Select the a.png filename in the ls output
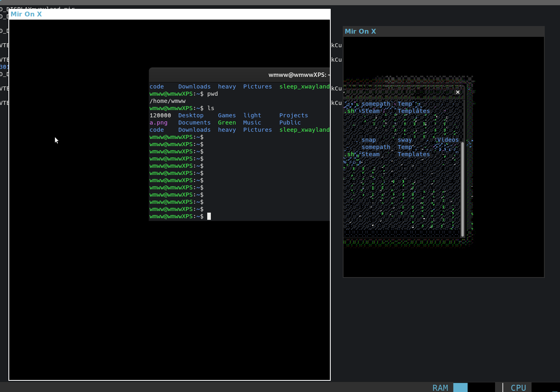 pyautogui.click(x=158, y=123)
